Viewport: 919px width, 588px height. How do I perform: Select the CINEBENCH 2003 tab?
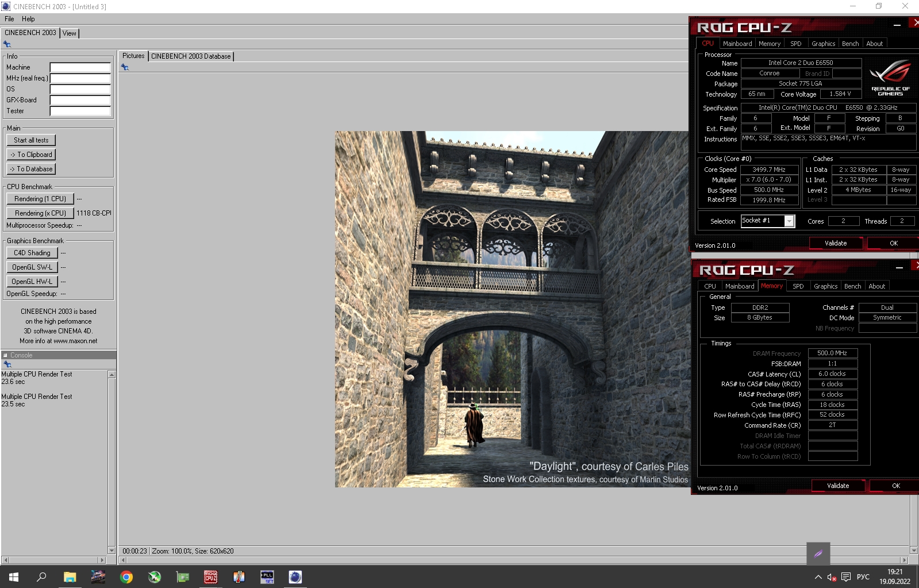(30, 33)
